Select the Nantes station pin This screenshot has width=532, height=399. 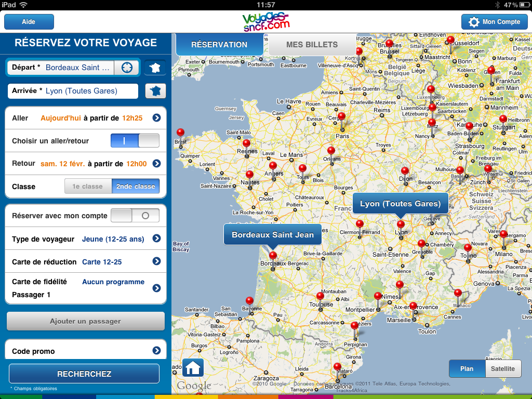[250, 179]
